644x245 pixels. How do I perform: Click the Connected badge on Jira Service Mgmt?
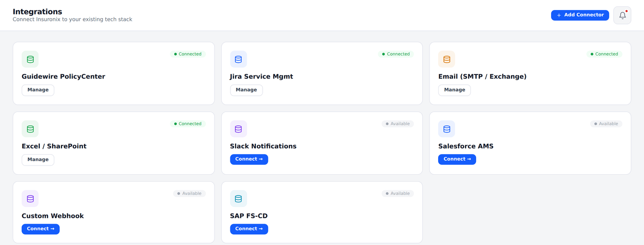[396, 54]
